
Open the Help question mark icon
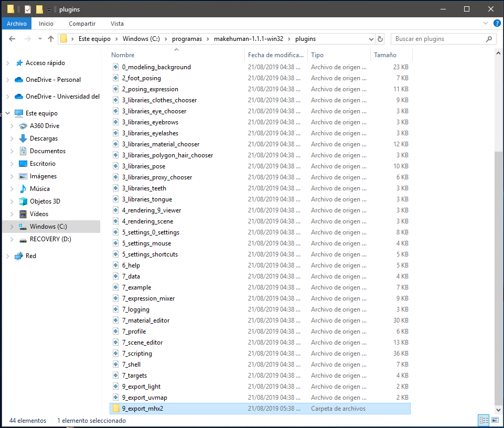[496, 24]
